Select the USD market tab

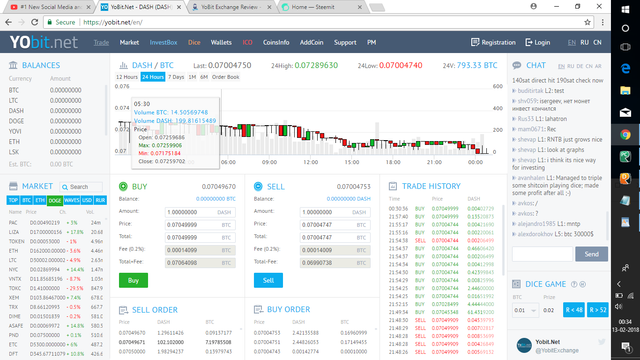87,200
